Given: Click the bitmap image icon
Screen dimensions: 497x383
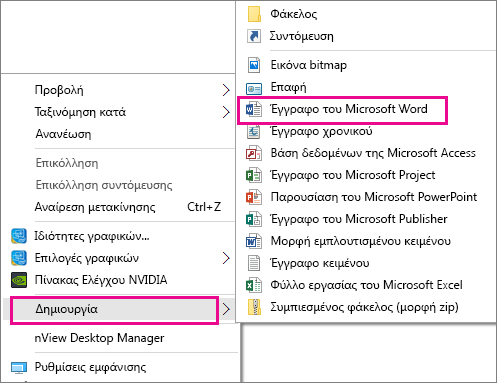Looking at the screenshot, I should pyautogui.click(x=254, y=65).
